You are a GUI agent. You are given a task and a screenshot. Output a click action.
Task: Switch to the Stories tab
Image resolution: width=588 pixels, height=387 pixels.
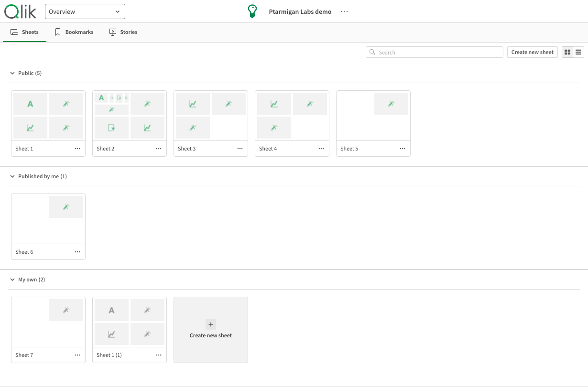(x=123, y=32)
